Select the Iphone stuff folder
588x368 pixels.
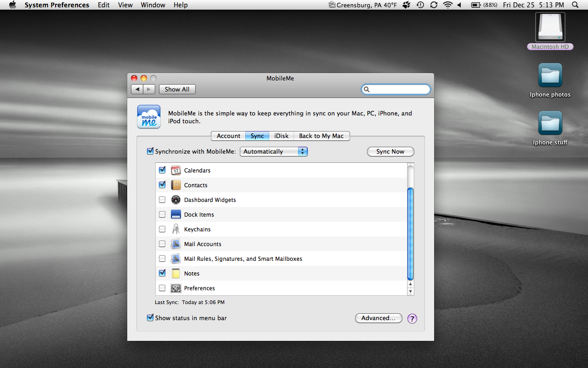pyautogui.click(x=550, y=123)
